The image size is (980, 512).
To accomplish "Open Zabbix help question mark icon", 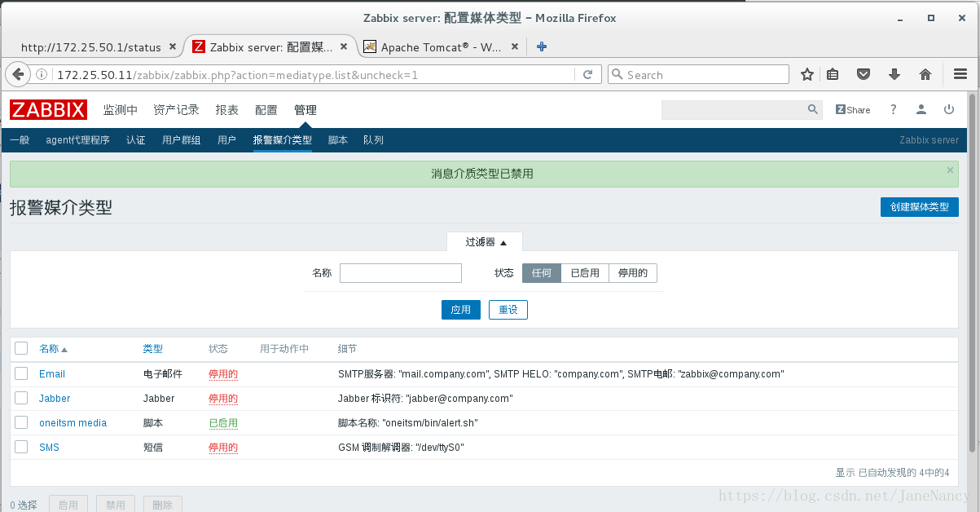I will [x=894, y=109].
